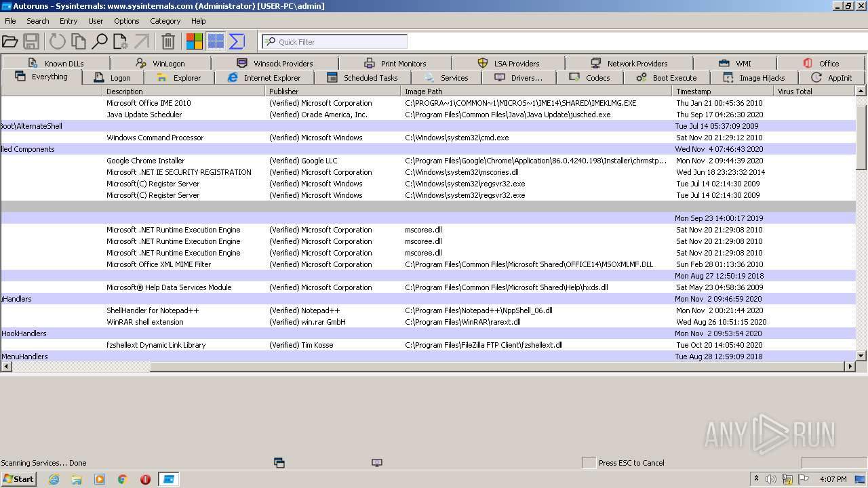Click the vertical scrollbar down arrow

(861, 356)
